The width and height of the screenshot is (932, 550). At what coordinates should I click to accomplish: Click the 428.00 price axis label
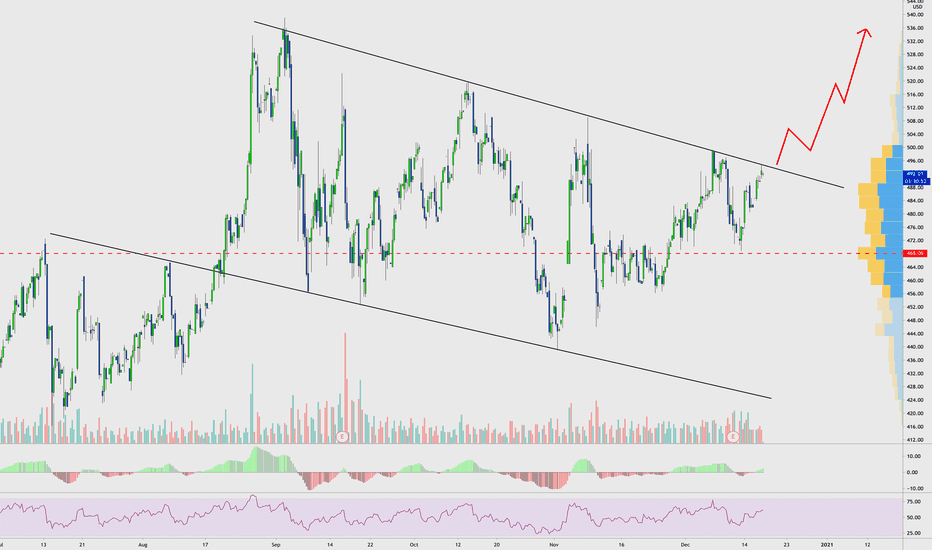[915, 386]
